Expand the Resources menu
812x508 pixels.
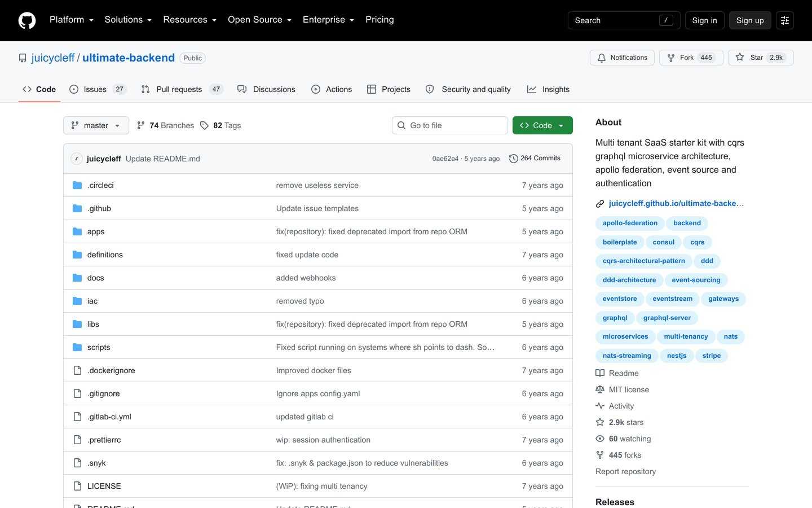190,20
